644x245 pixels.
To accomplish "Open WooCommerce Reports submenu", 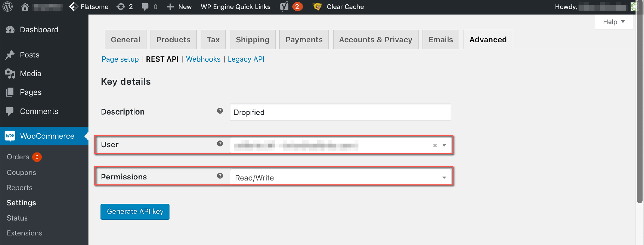I will (x=20, y=188).
